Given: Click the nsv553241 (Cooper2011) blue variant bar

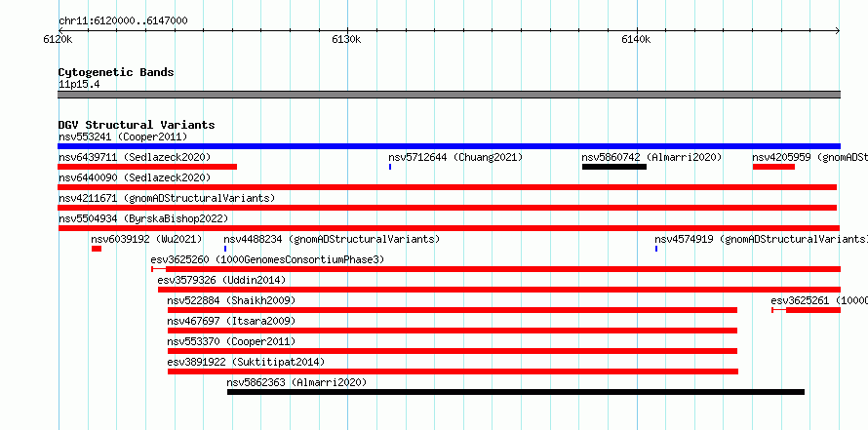Looking at the screenshot, I should (x=449, y=146).
